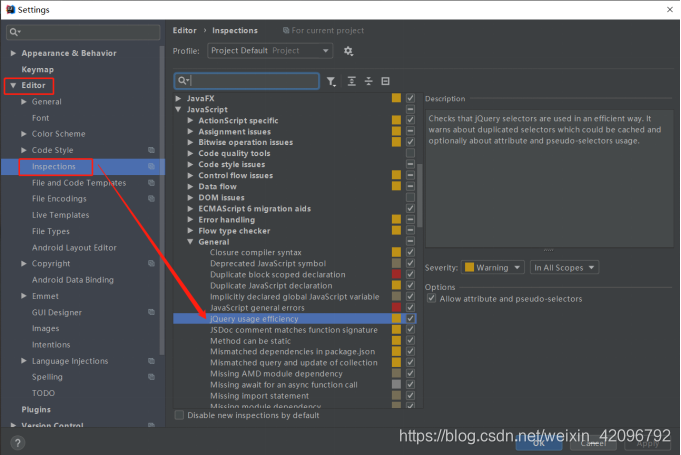Select Missing import statement inspection
This screenshot has width=681, height=455.
pyautogui.click(x=259, y=396)
